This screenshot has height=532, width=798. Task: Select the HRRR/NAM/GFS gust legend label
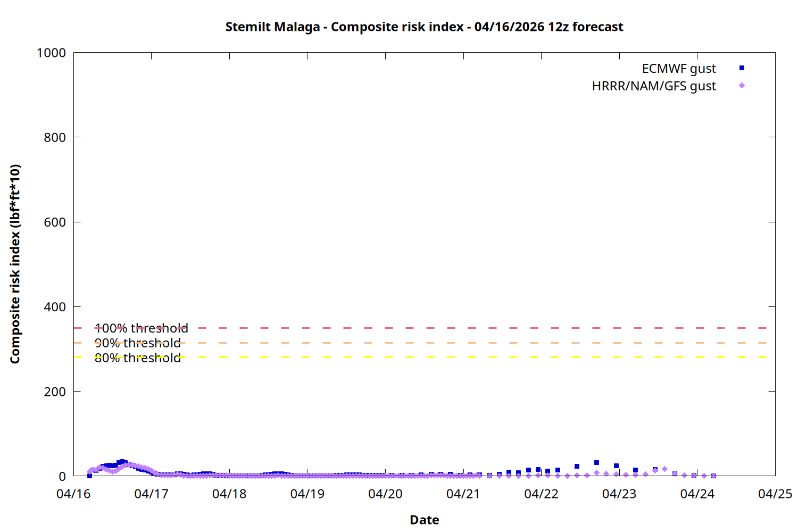(653, 86)
